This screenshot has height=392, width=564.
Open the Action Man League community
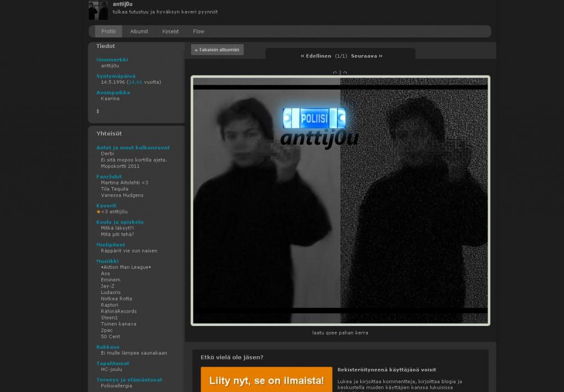pos(126,267)
